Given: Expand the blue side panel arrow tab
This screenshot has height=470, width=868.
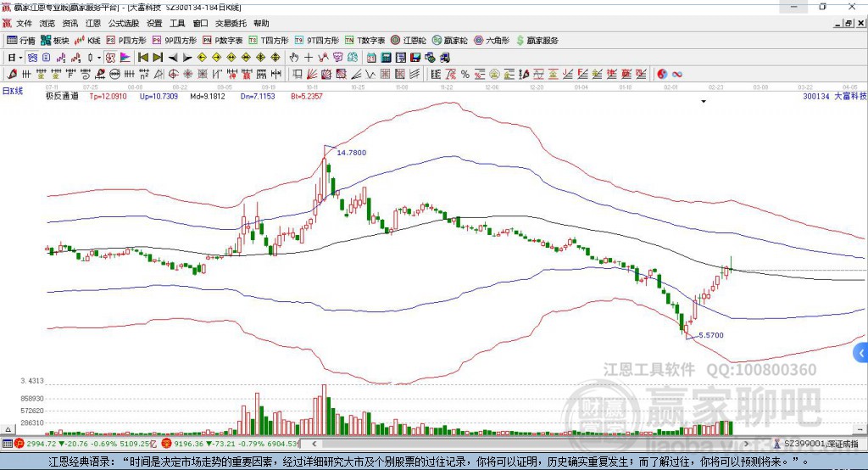Looking at the screenshot, I should coord(861,353).
